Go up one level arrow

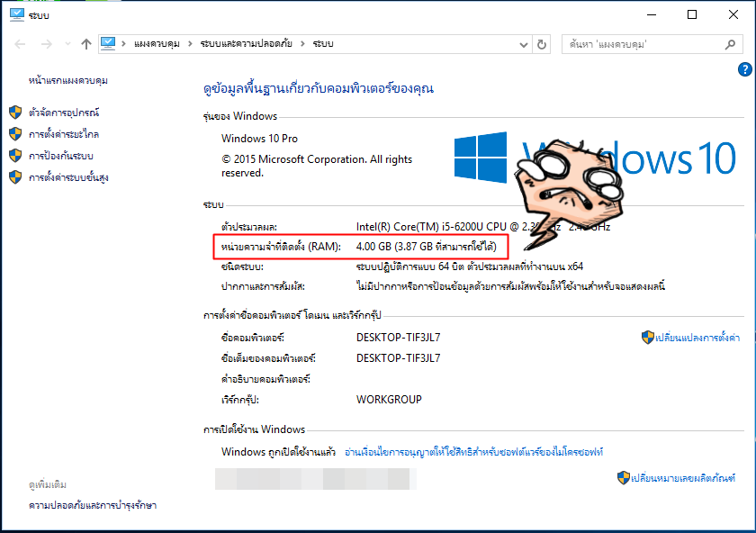85,44
